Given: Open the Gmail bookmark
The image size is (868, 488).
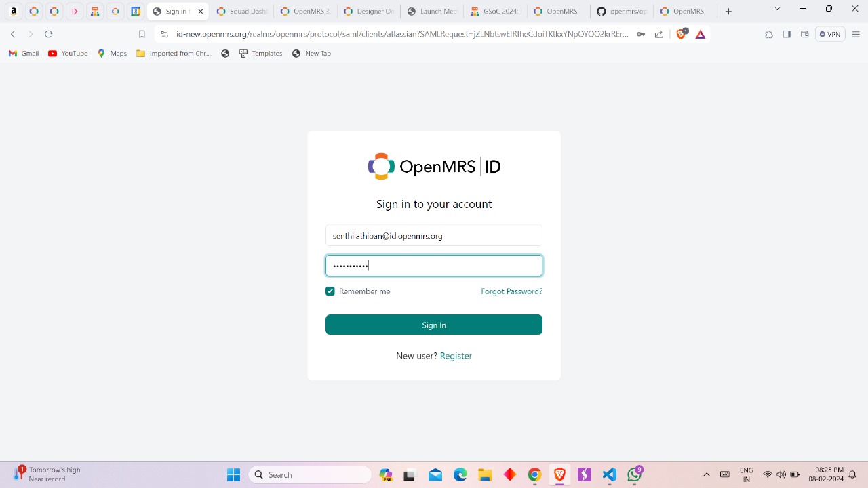Looking at the screenshot, I should click(24, 54).
